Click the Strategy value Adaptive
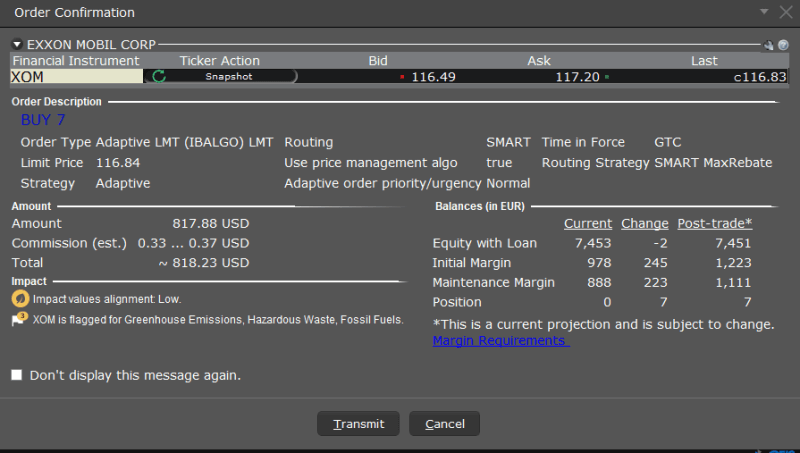 pyautogui.click(x=123, y=183)
